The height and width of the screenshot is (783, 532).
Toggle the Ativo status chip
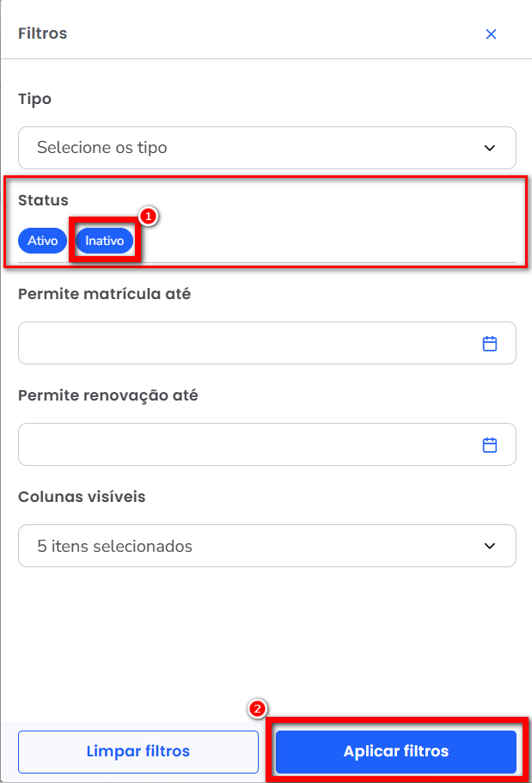42,241
